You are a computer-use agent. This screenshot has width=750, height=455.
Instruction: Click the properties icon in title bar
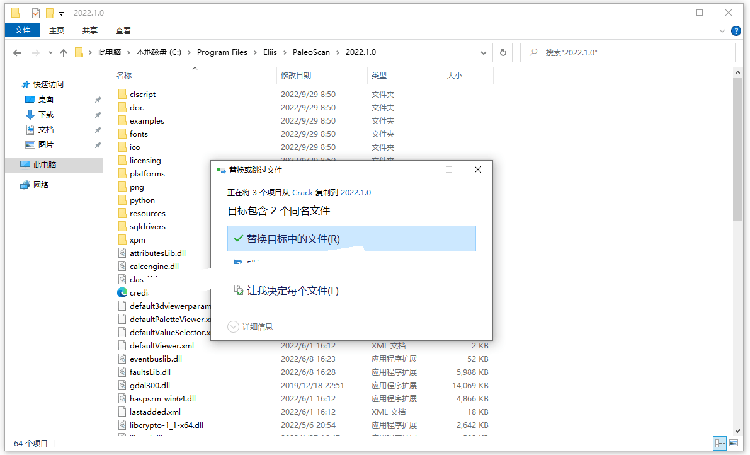(x=35, y=13)
